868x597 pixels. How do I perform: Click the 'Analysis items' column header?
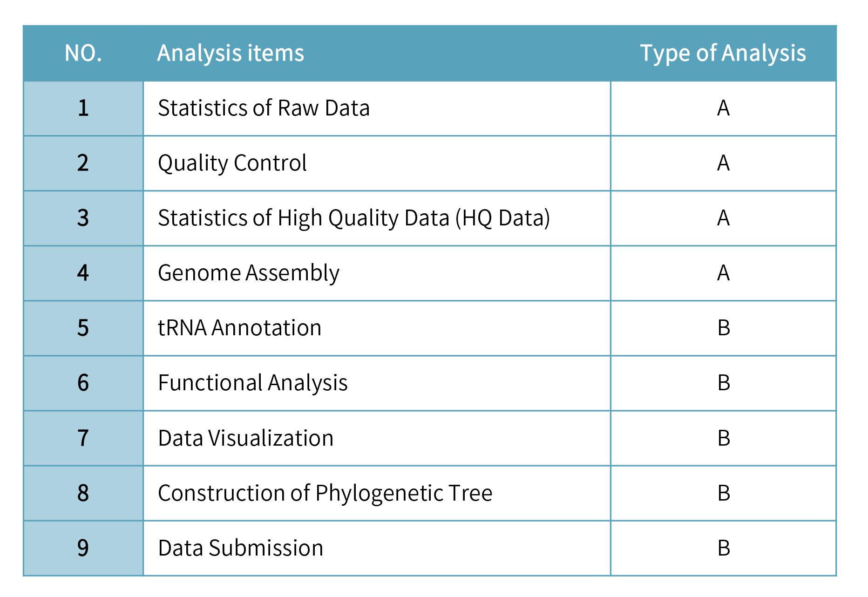[231, 53]
